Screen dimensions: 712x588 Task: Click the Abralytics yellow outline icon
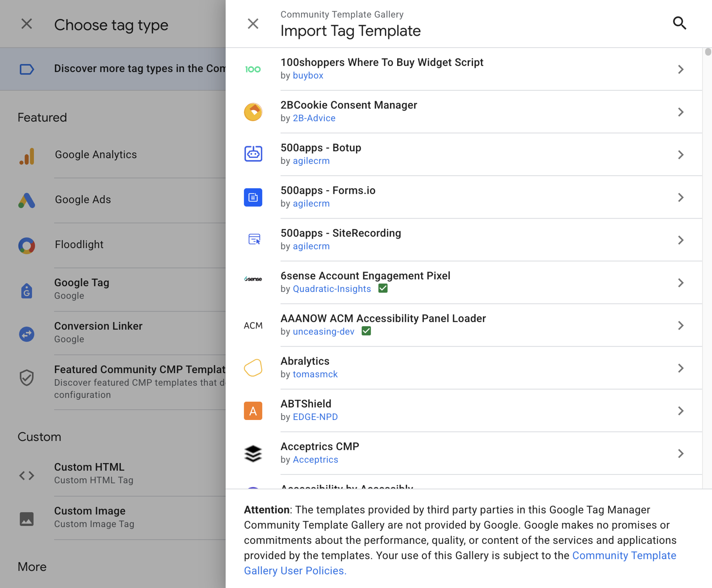tap(253, 368)
